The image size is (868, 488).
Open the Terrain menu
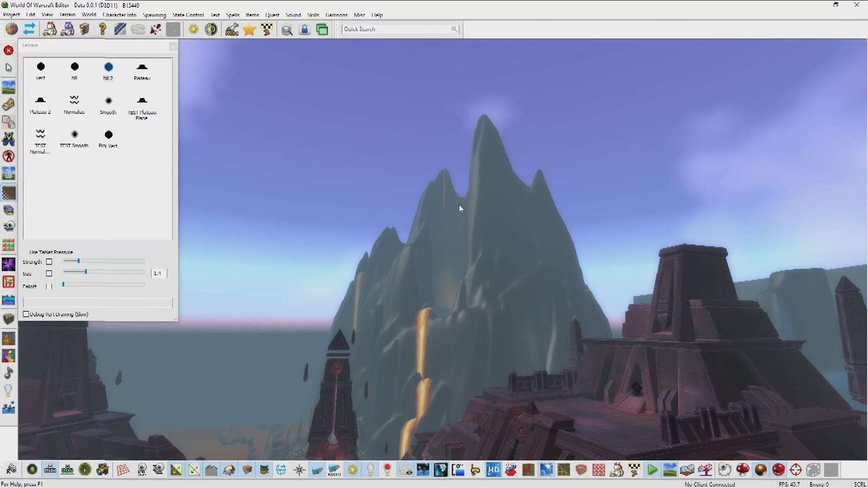[67, 15]
